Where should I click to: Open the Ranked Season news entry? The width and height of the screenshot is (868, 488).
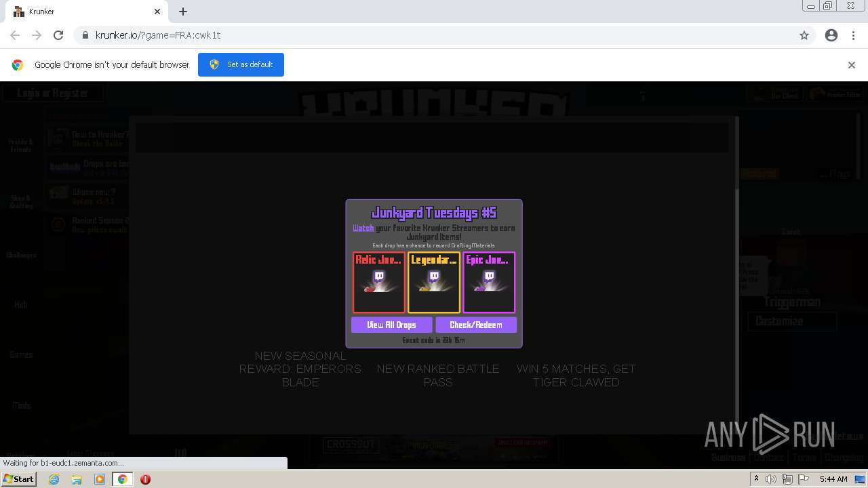tap(88, 224)
